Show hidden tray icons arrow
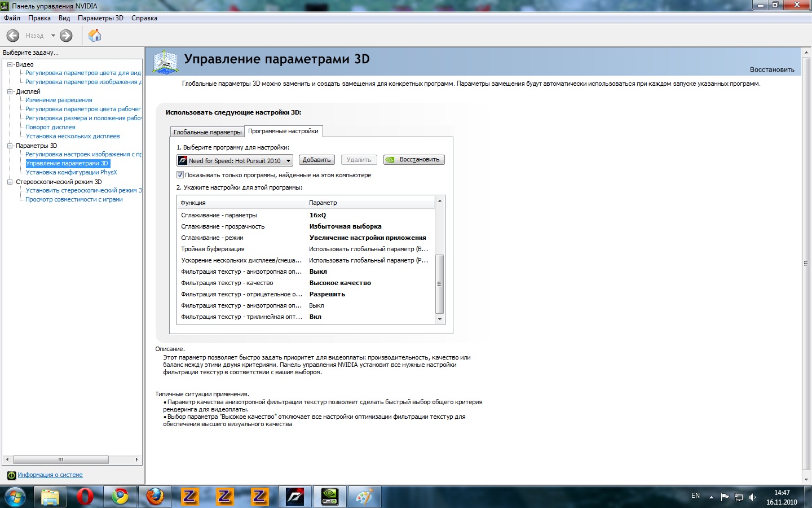 pyautogui.click(x=711, y=497)
